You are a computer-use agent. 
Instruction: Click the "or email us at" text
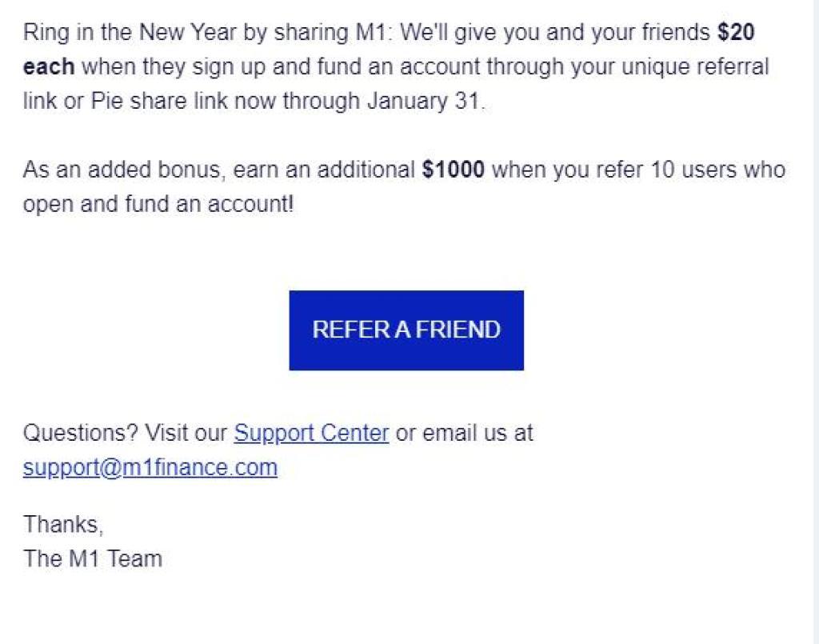(x=465, y=433)
